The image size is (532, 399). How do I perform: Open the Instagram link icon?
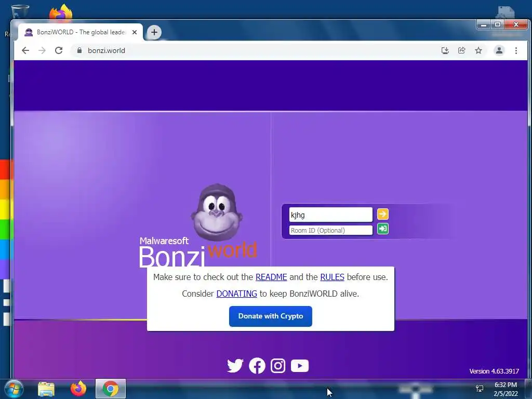(278, 366)
